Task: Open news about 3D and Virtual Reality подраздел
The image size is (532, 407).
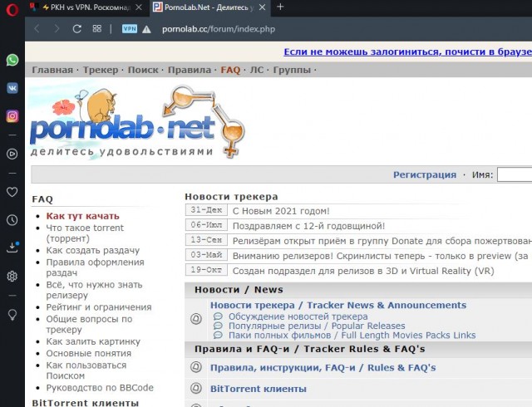Action: click(x=363, y=271)
